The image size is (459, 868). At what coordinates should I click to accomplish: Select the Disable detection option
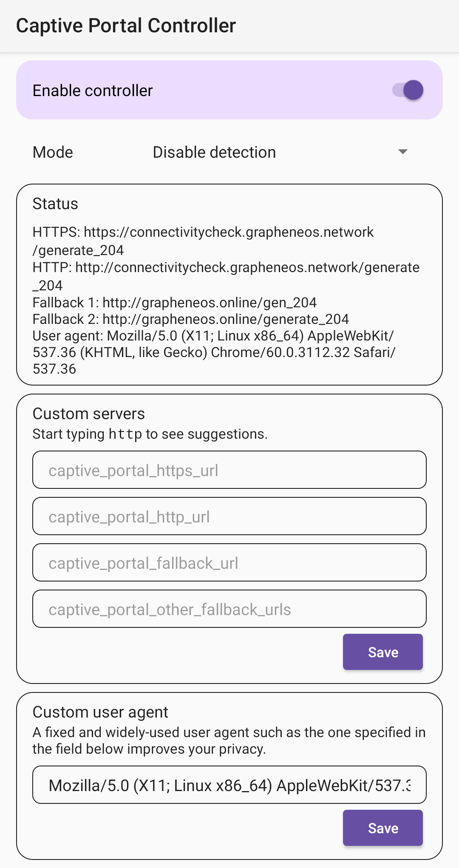click(214, 152)
